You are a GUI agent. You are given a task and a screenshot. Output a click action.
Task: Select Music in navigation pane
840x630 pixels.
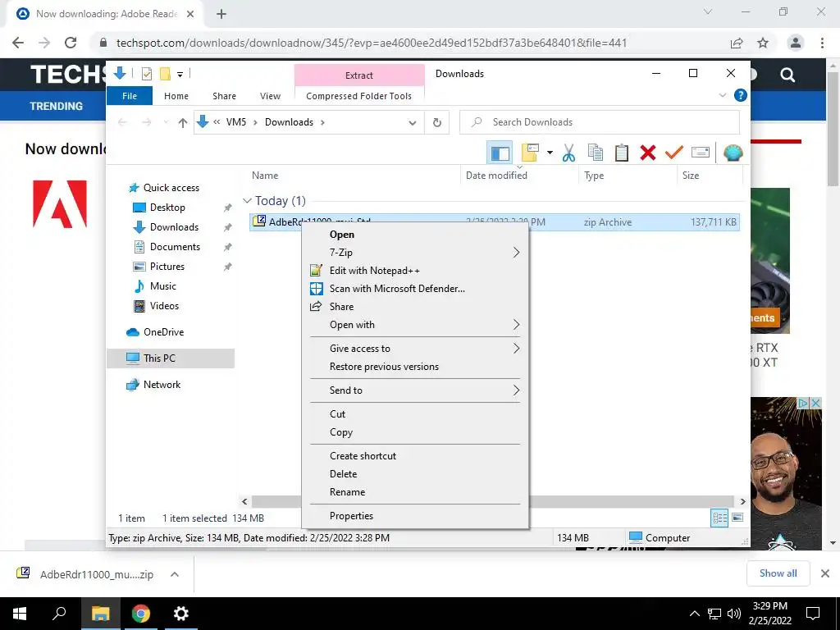[x=163, y=286]
